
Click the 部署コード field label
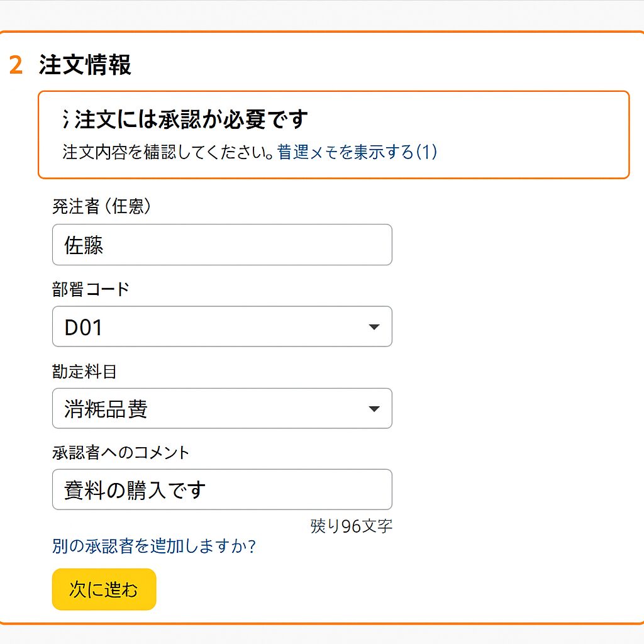(x=91, y=289)
